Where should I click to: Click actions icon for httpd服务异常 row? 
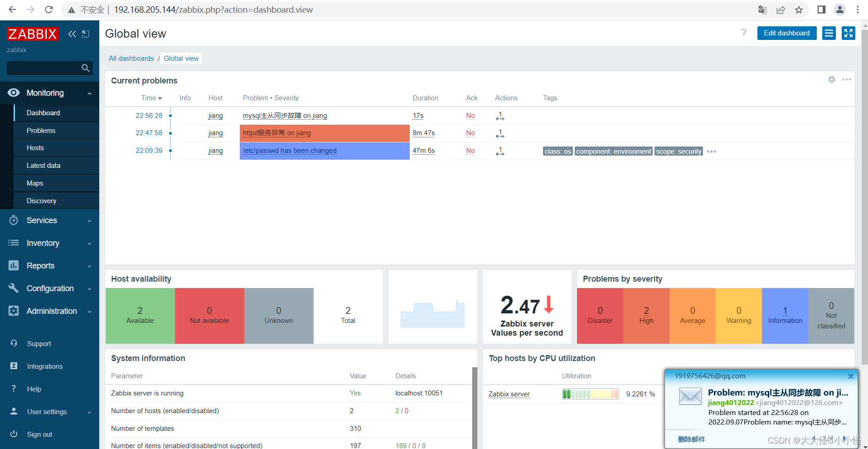pos(500,133)
